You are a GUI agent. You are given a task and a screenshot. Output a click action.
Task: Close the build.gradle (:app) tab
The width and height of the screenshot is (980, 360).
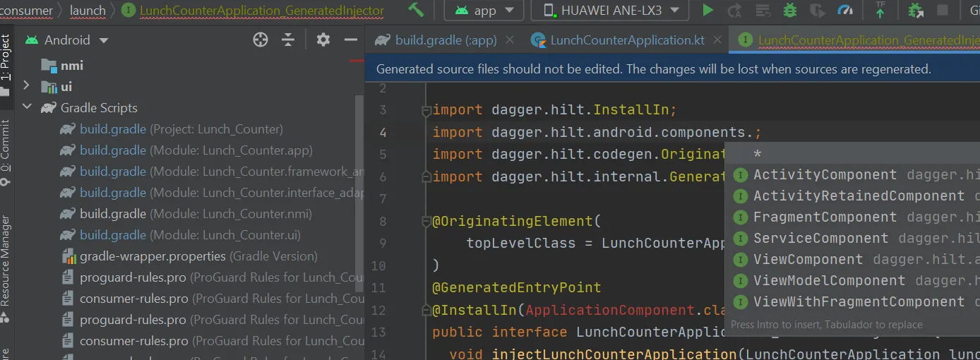(508, 40)
